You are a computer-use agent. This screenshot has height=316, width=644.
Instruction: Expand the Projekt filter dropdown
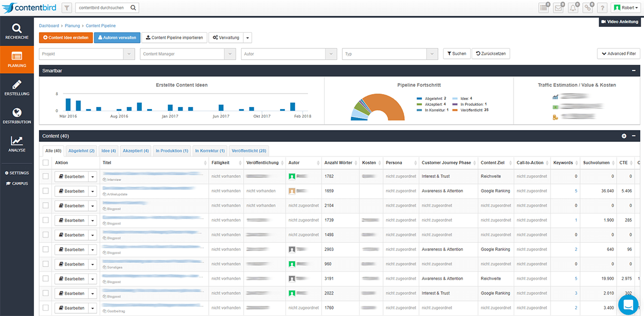click(x=86, y=54)
